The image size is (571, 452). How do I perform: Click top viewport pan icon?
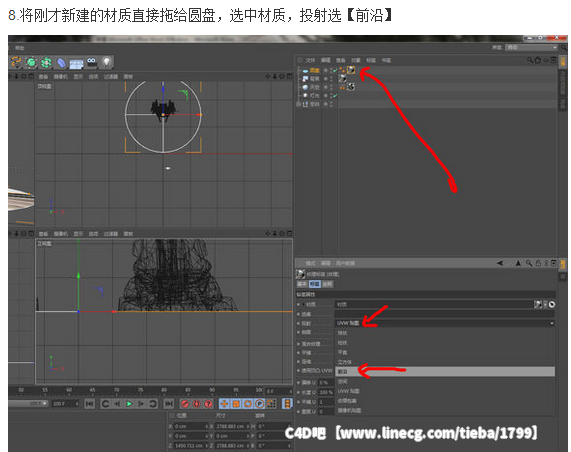pyautogui.click(x=268, y=76)
